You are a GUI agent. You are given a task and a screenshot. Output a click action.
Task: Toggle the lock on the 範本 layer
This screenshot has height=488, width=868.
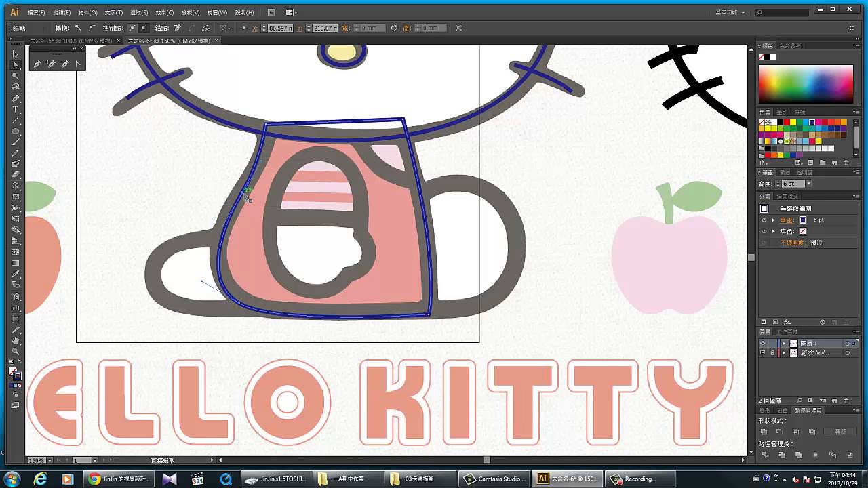coord(772,353)
